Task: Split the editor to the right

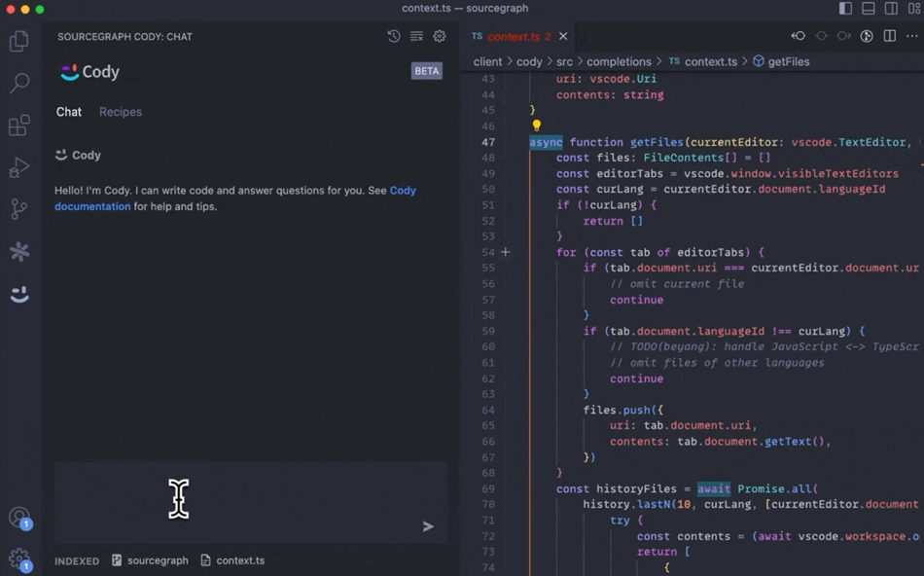Action: point(890,37)
